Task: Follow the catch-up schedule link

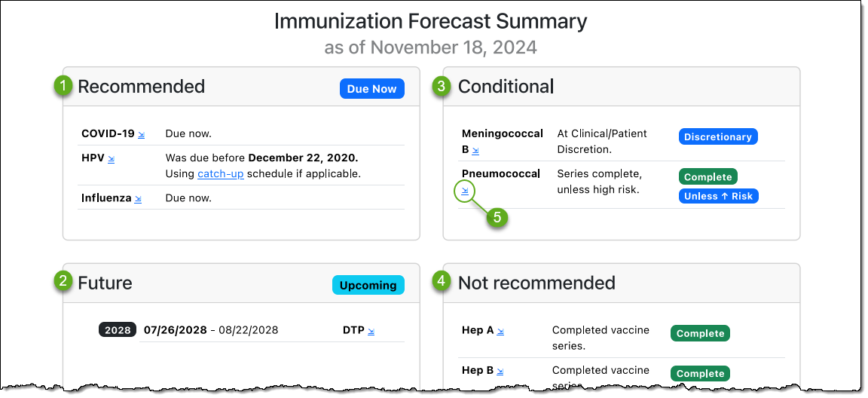Action: pyautogui.click(x=221, y=174)
